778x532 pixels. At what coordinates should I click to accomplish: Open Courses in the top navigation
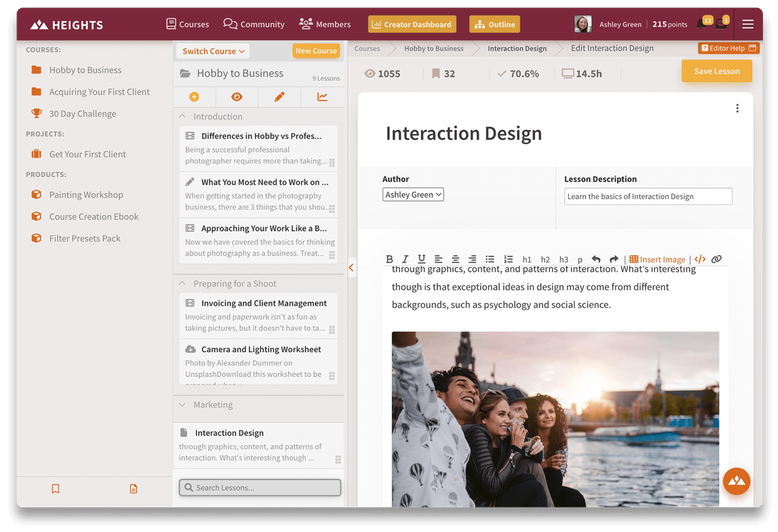tap(188, 24)
